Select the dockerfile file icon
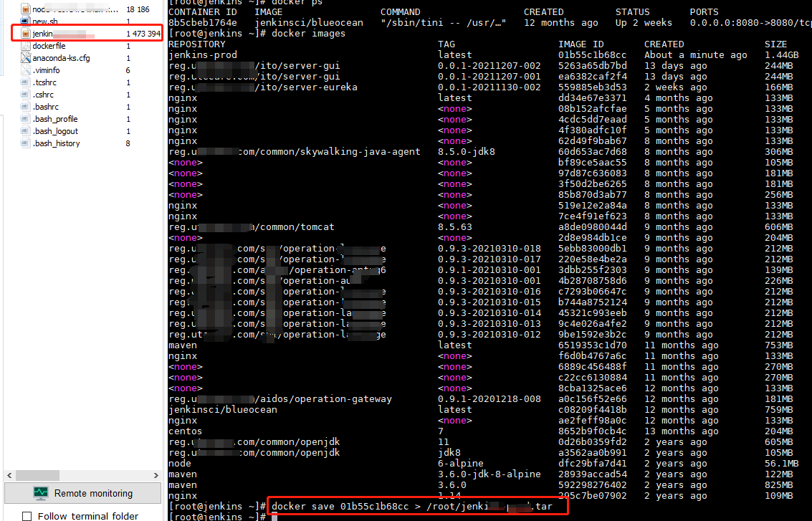The width and height of the screenshot is (812, 521). coord(25,46)
